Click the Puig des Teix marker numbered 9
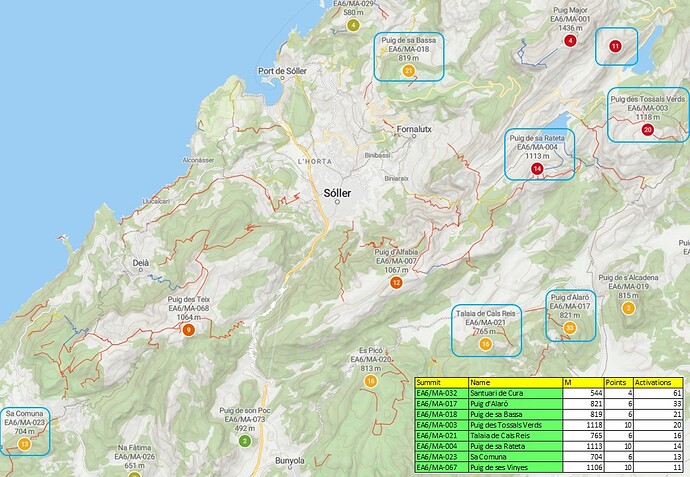 (188, 330)
